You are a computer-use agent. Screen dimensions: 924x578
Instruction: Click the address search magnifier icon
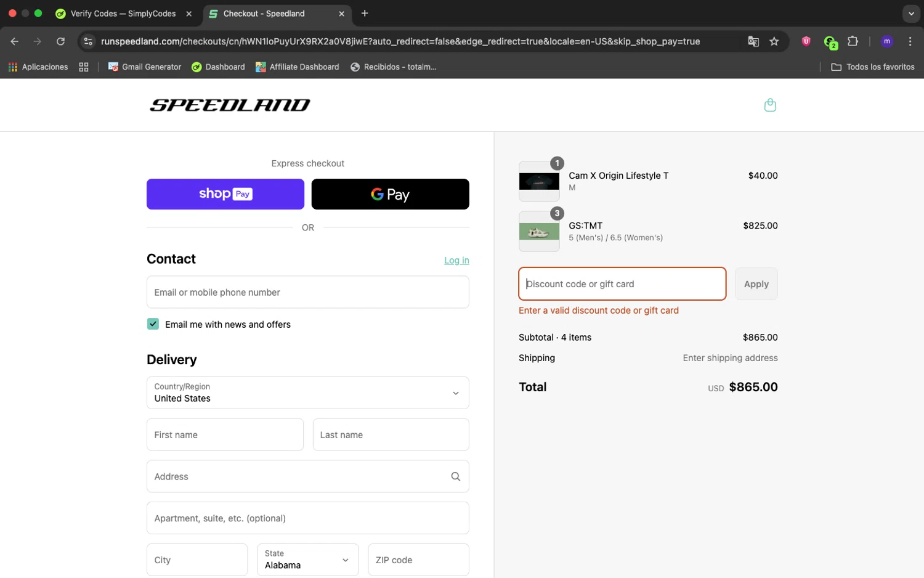[x=455, y=476]
